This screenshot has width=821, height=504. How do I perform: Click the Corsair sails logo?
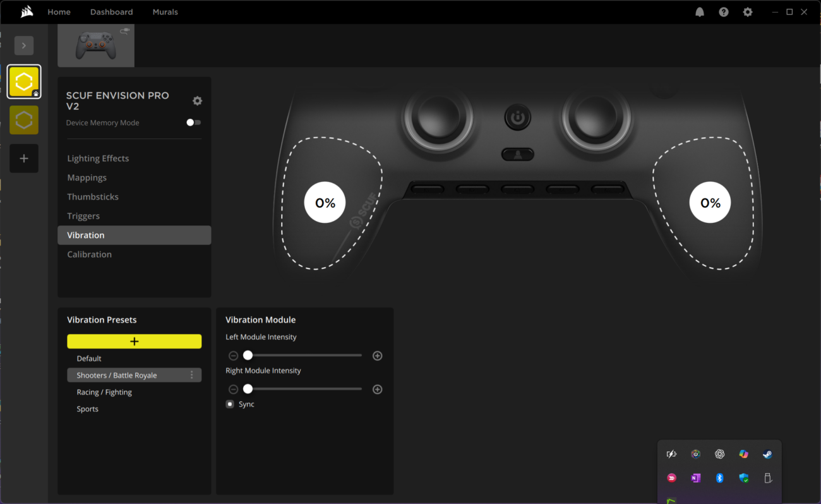27,11
